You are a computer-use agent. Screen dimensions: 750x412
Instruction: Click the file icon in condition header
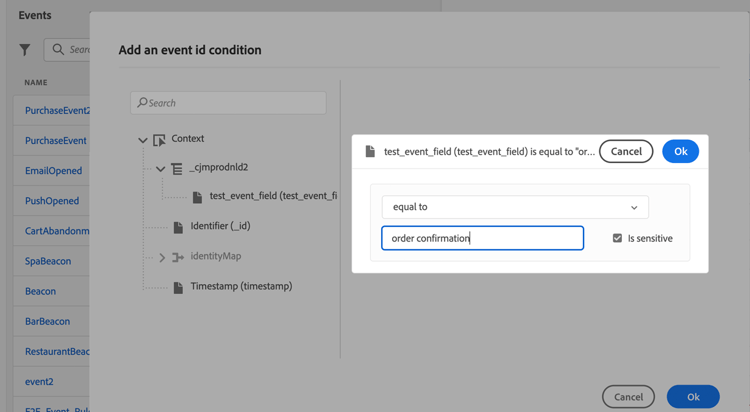(370, 152)
